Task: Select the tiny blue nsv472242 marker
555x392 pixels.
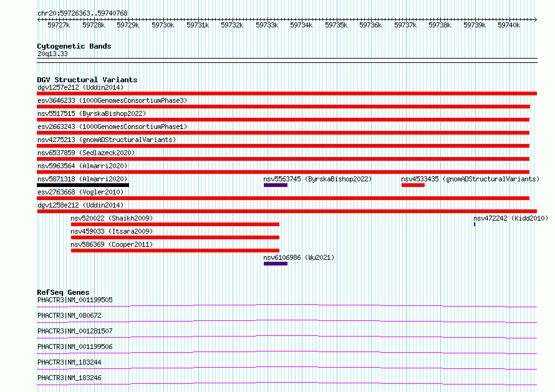Action: pos(475,224)
